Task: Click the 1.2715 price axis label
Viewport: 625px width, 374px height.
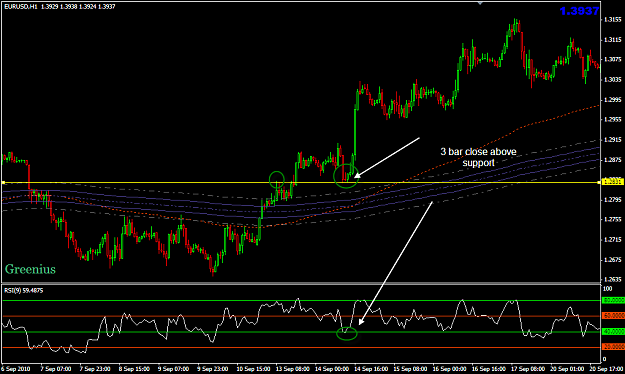Action: click(613, 240)
